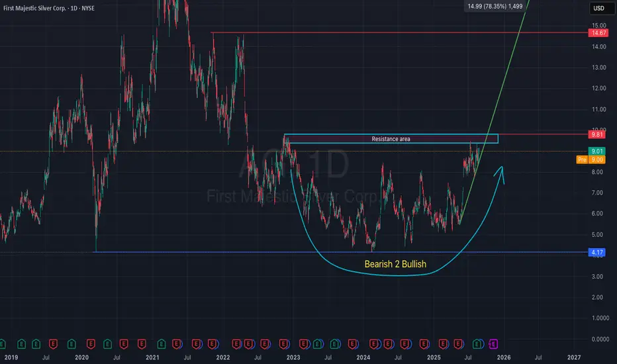Screen dimensions: 617x364
Task: Click the 15.00 price axis value
Action: click(599, 26)
